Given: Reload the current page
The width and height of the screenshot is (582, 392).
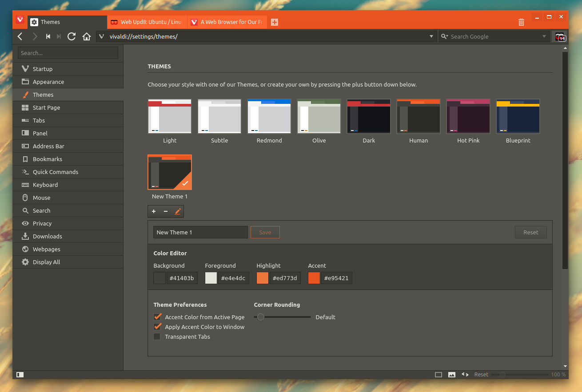Looking at the screenshot, I should click(71, 36).
